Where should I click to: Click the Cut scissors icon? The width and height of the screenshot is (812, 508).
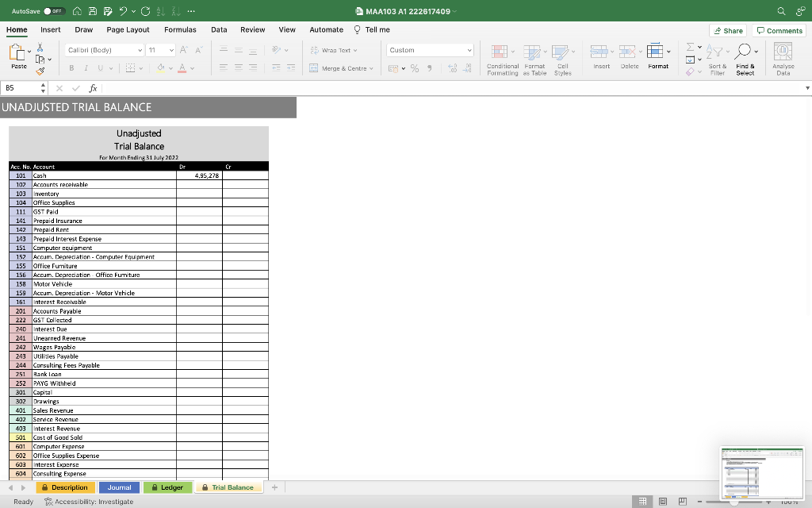[x=40, y=47]
